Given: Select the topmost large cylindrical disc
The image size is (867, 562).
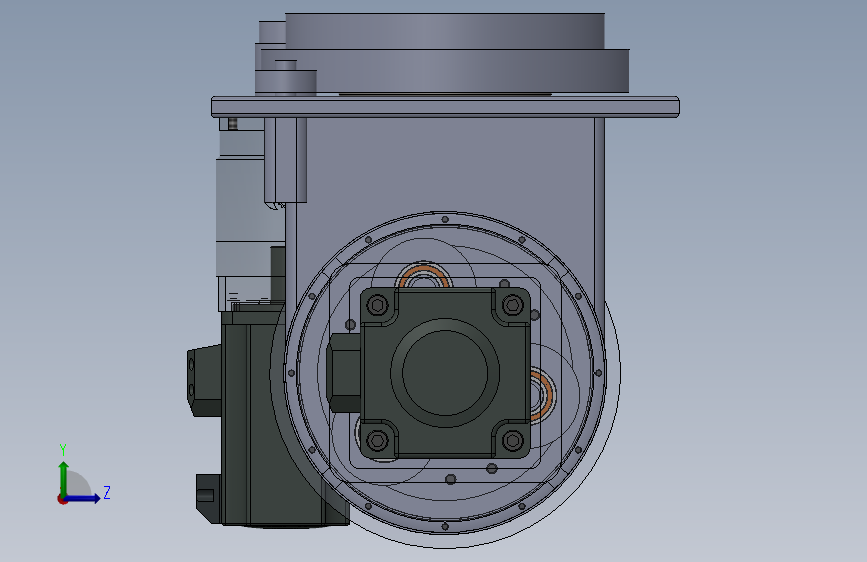Looking at the screenshot, I should tap(445, 31).
